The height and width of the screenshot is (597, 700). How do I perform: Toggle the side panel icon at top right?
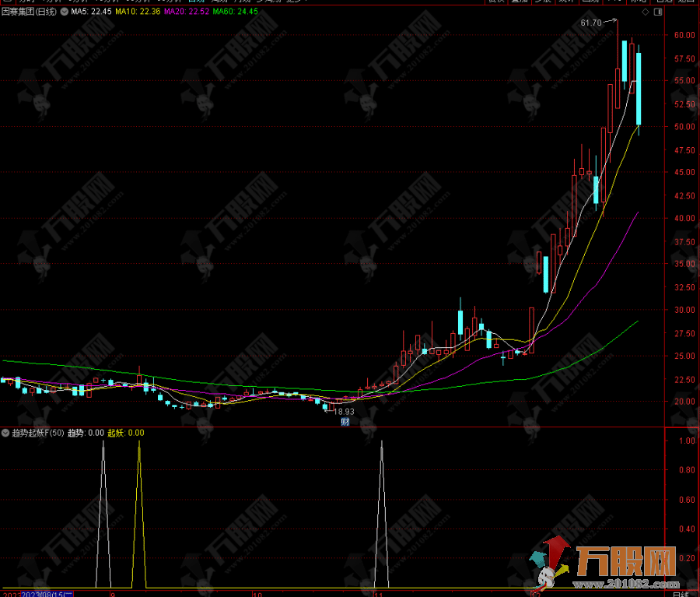click(659, 13)
